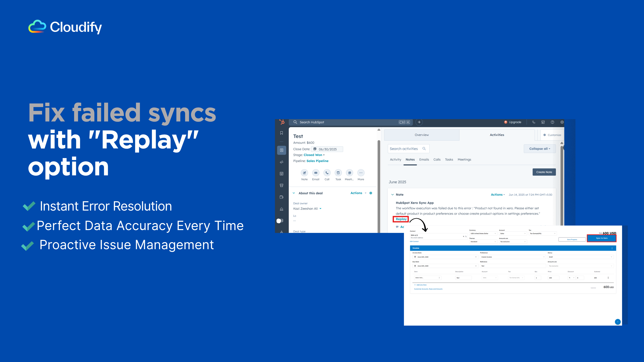Select the Calls sub-tab
This screenshot has height=362, width=644.
[x=437, y=160]
